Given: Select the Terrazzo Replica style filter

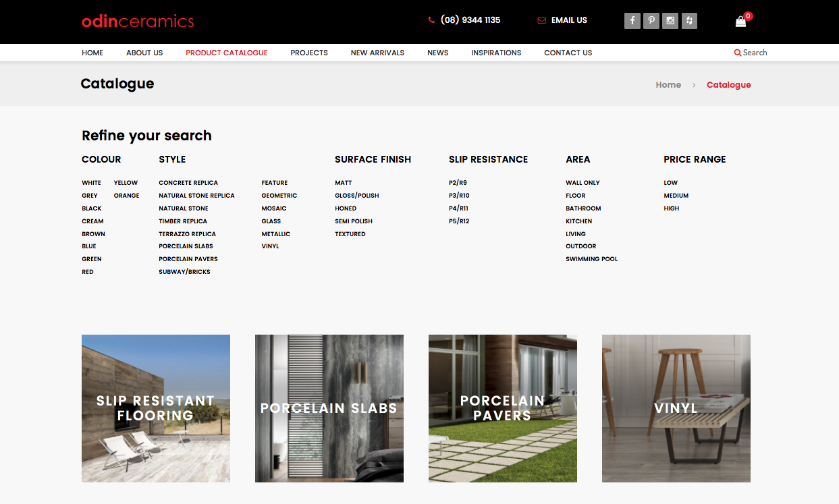Looking at the screenshot, I should coord(188,234).
